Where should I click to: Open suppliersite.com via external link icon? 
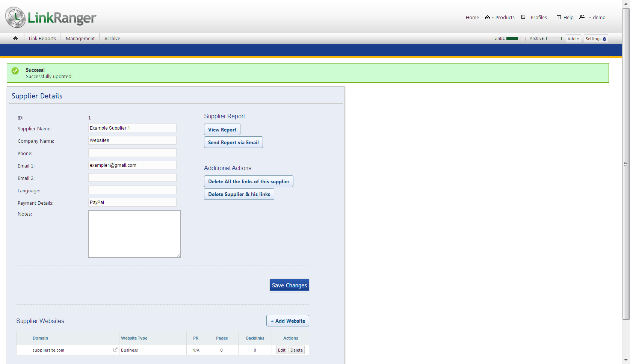(x=115, y=350)
